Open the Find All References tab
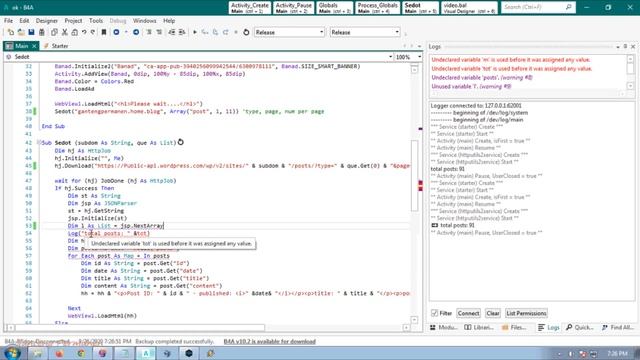640x360 pixels. click(x=617, y=327)
